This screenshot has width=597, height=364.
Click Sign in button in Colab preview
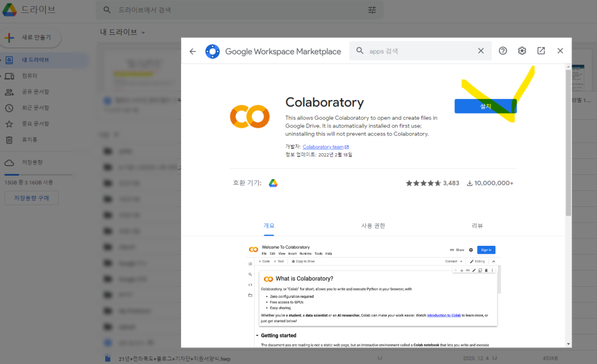pyautogui.click(x=486, y=250)
